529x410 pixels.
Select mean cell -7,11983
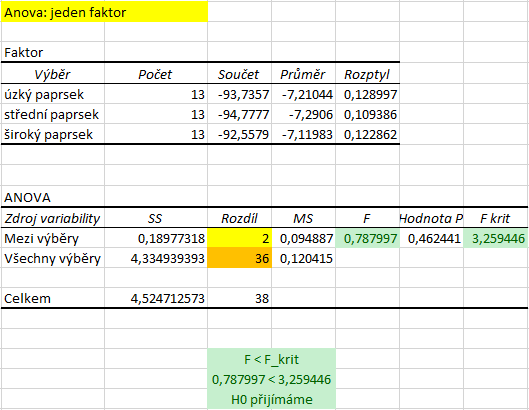tap(304, 134)
